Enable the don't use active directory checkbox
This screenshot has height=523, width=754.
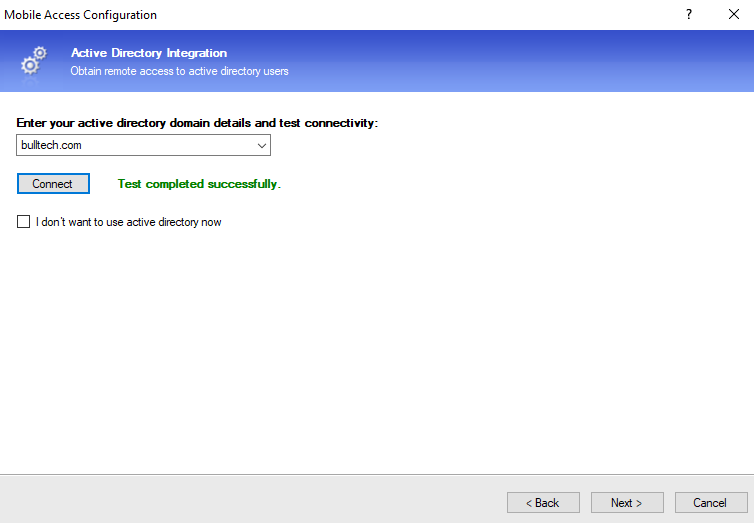[x=24, y=222]
